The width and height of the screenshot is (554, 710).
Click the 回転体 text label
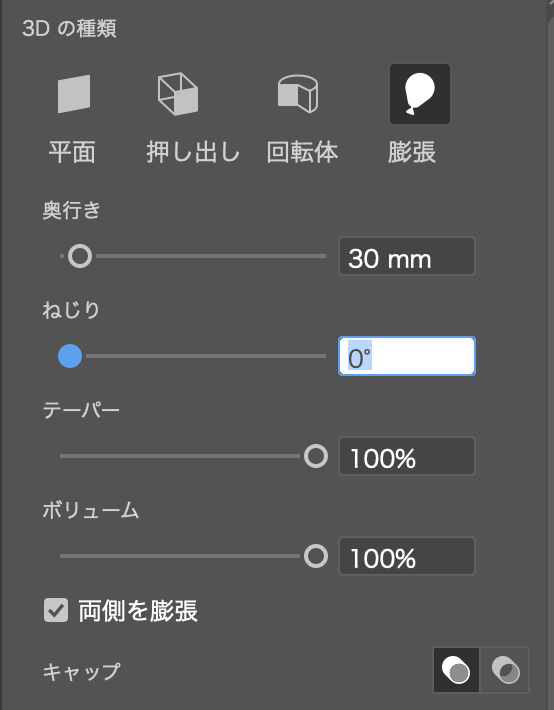[302, 152]
